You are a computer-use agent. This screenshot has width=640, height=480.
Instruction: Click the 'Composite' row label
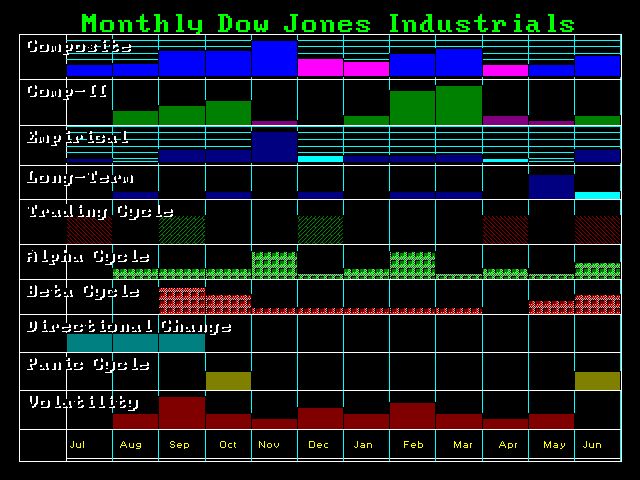click(79, 47)
